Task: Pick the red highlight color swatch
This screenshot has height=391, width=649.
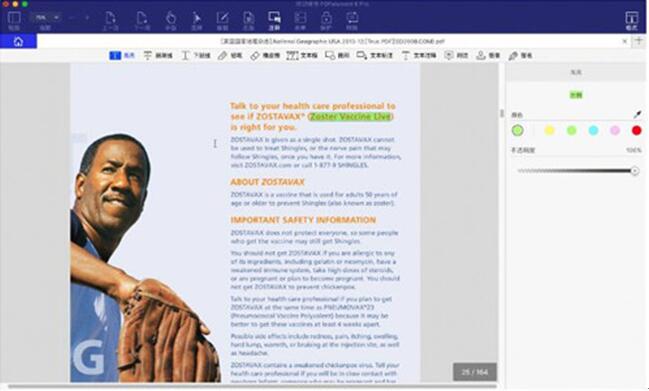Action: click(637, 131)
